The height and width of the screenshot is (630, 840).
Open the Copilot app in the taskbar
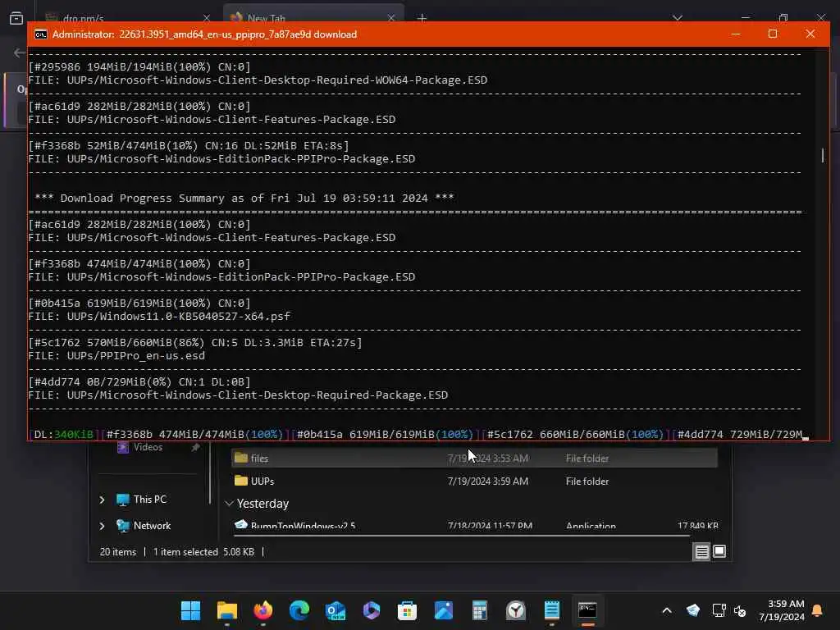[372, 610]
